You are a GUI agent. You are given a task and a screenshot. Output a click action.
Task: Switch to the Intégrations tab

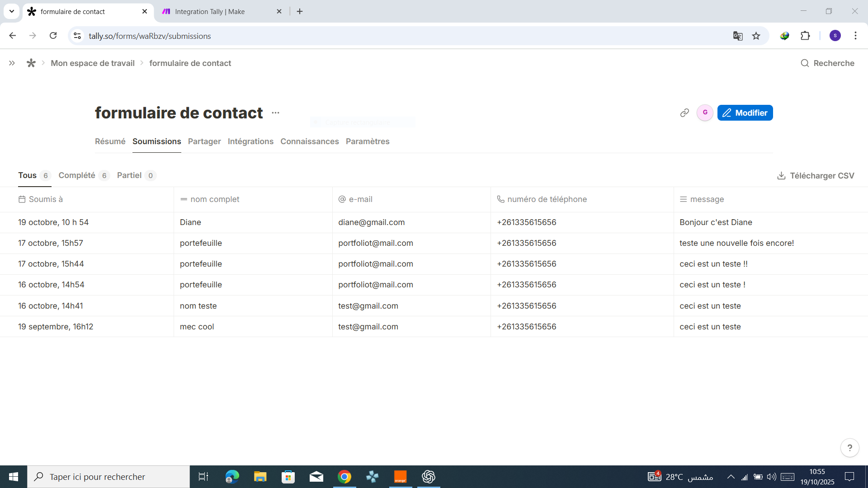point(250,141)
